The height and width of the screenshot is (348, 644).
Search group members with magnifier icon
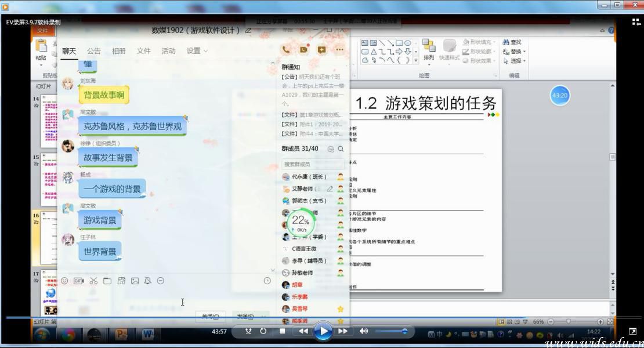tap(341, 149)
